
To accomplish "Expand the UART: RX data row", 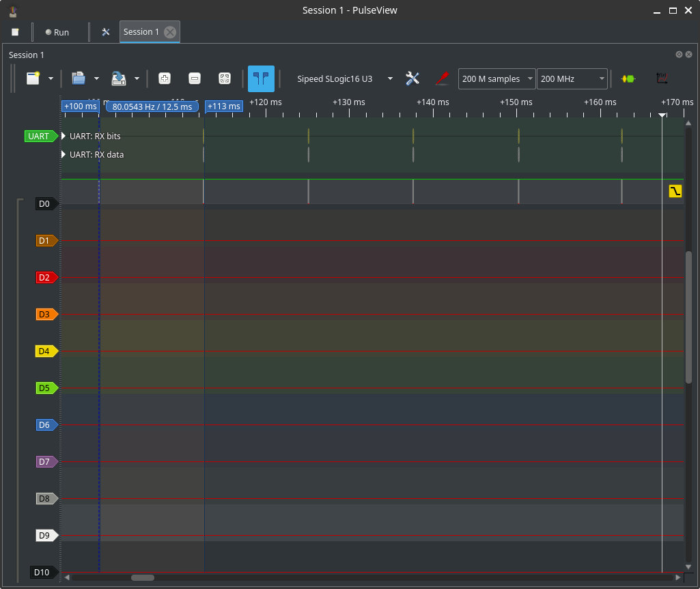I will click(64, 155).
